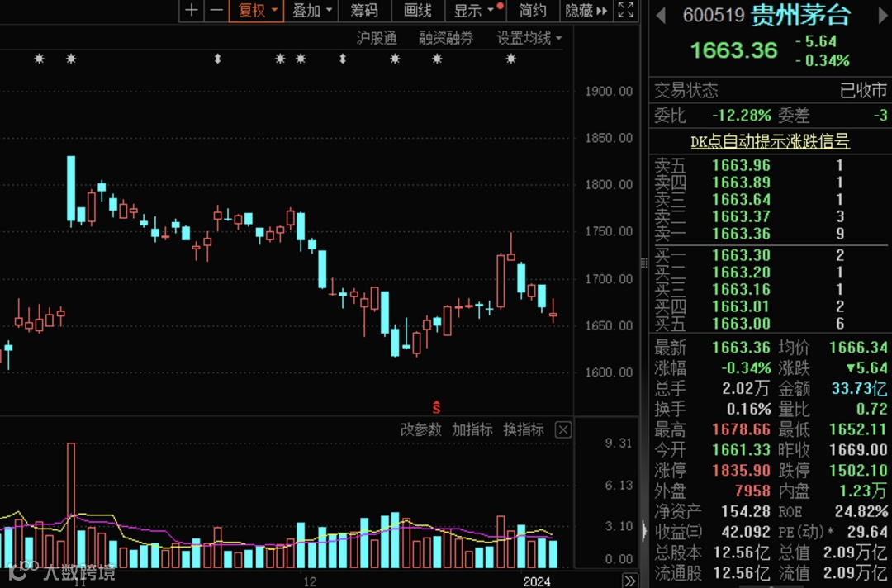Open the 设置均线 moving average dropdown
This screenshot has height=588, width=892.
[529, 38]
